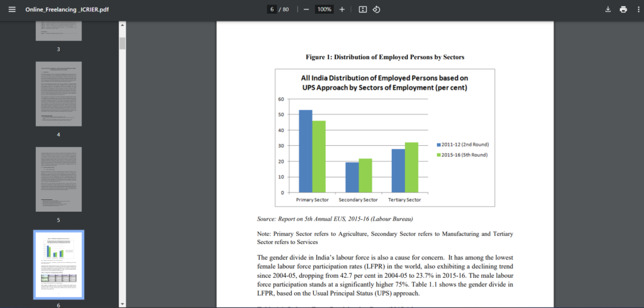
Task: Click the blue 2011-12 legend swatch
Action: coord(438,145)
